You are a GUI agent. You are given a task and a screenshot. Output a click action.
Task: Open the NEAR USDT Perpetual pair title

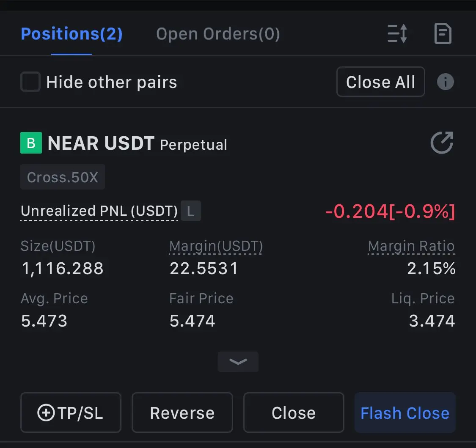[x=137, y=143]
